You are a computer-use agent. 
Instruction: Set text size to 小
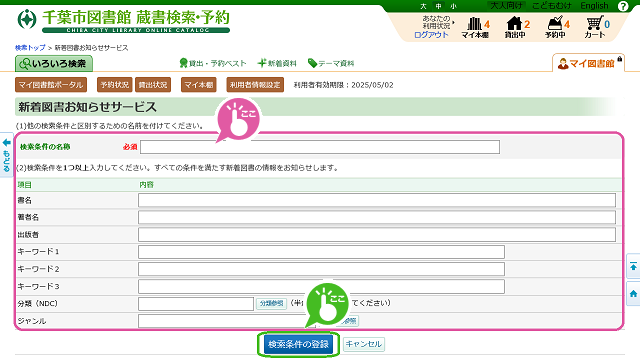point(453,6)
